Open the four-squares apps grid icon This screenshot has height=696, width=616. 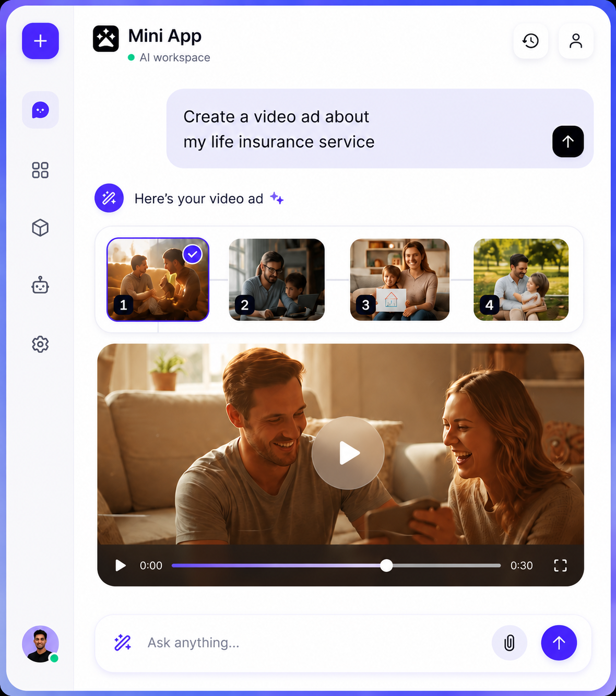pos(40,170)
